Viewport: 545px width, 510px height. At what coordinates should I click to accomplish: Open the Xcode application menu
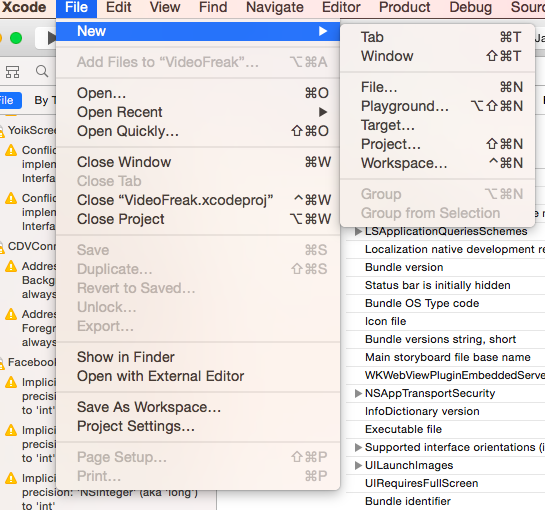coord(24,8)
